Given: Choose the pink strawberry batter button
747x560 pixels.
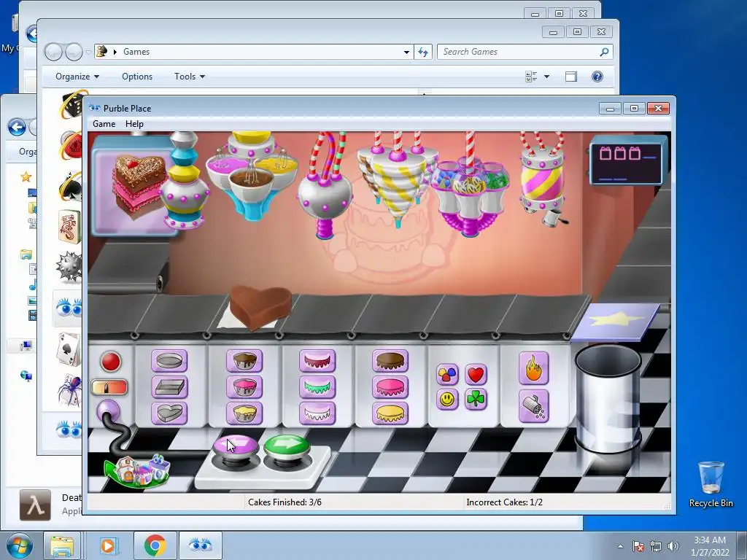Looking at the screenshot, I should pyautogui.click(x=244, y=386).
